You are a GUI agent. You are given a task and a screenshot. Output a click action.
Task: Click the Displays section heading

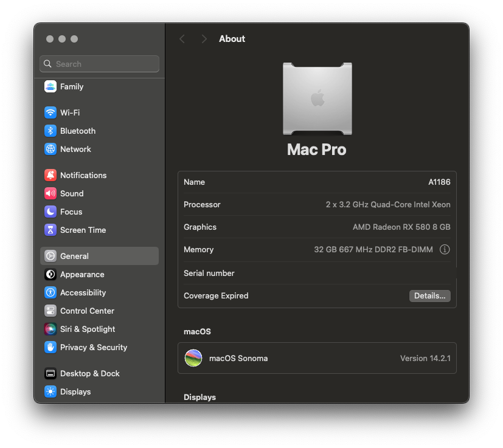click(199, 397)
